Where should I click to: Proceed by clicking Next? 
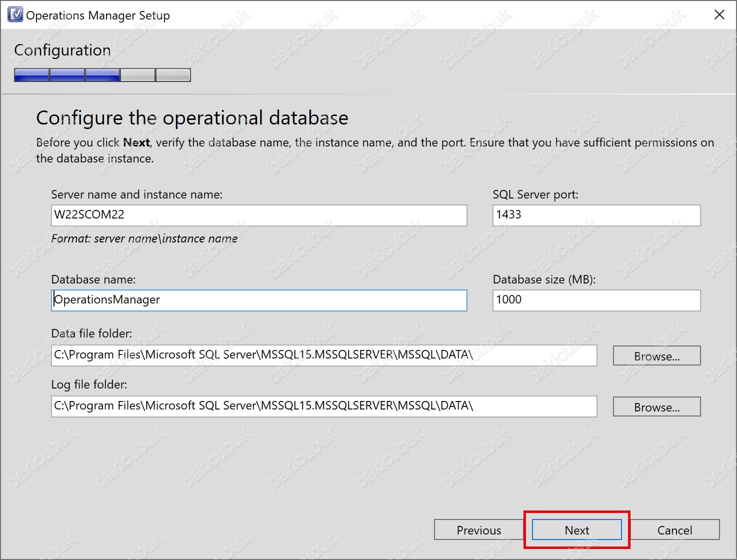tap(577, 530)
